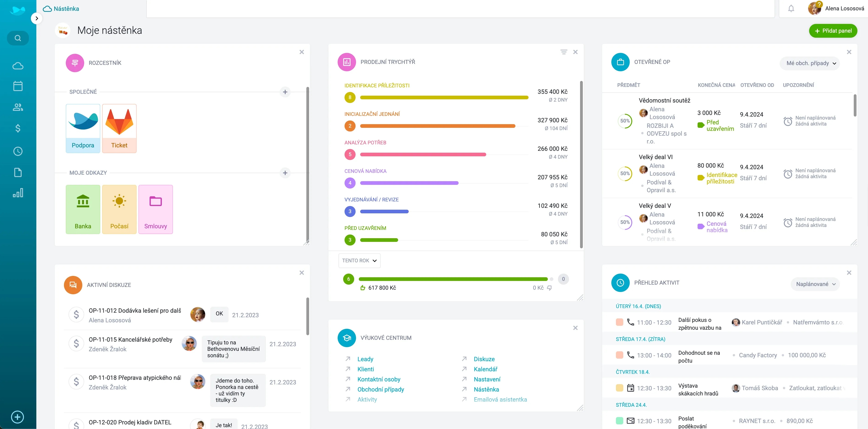Image resolution: width=868 pixels, height=429 pixels.
Task: Click the funnel filter lines icon
Action: (x=564, y=52)
